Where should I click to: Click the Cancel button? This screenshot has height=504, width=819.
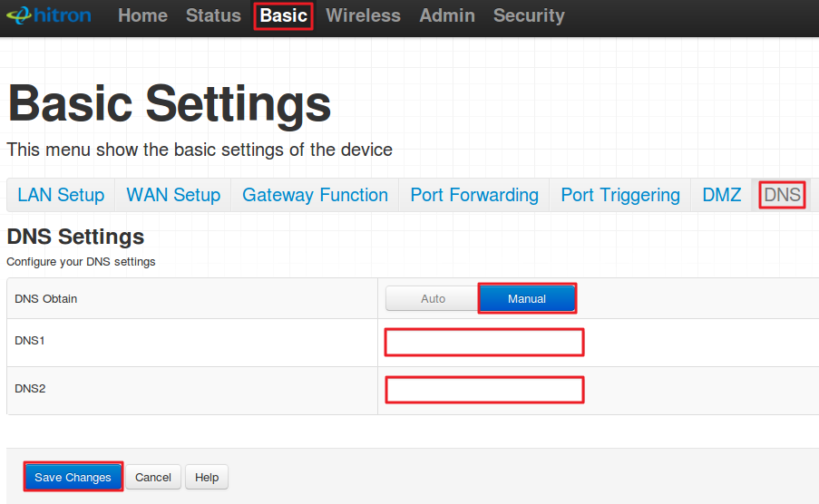click(x=153, y=478)
